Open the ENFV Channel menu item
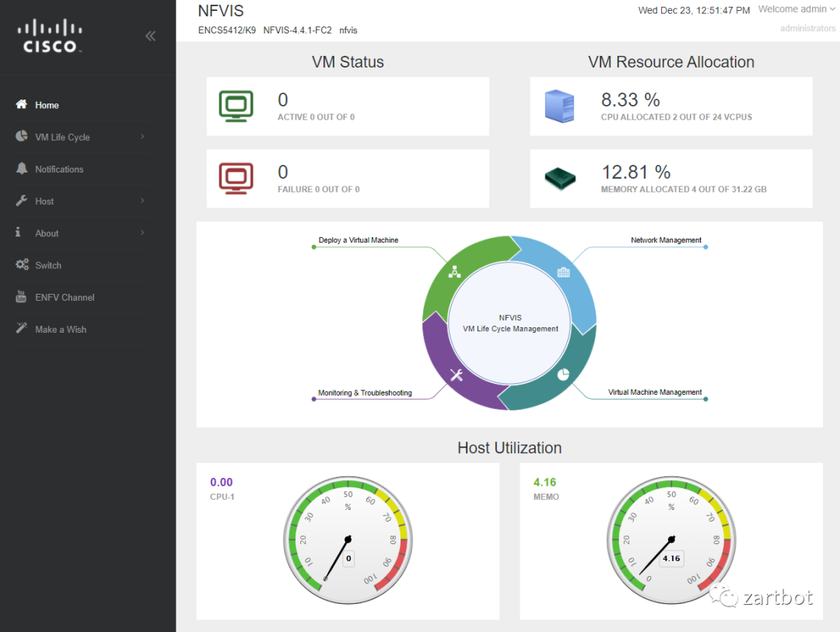This screenshot has height=632, width=840. pos(82,297)
